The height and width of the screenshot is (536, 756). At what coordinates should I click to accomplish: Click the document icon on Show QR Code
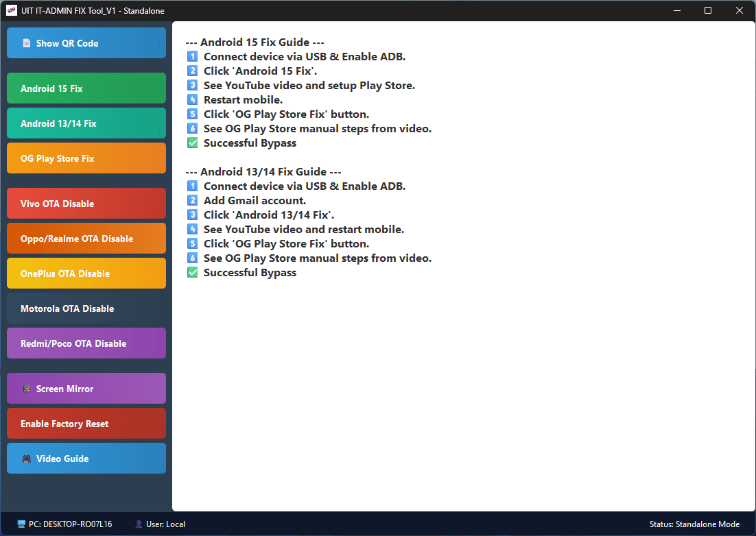[x=27, y=43]
